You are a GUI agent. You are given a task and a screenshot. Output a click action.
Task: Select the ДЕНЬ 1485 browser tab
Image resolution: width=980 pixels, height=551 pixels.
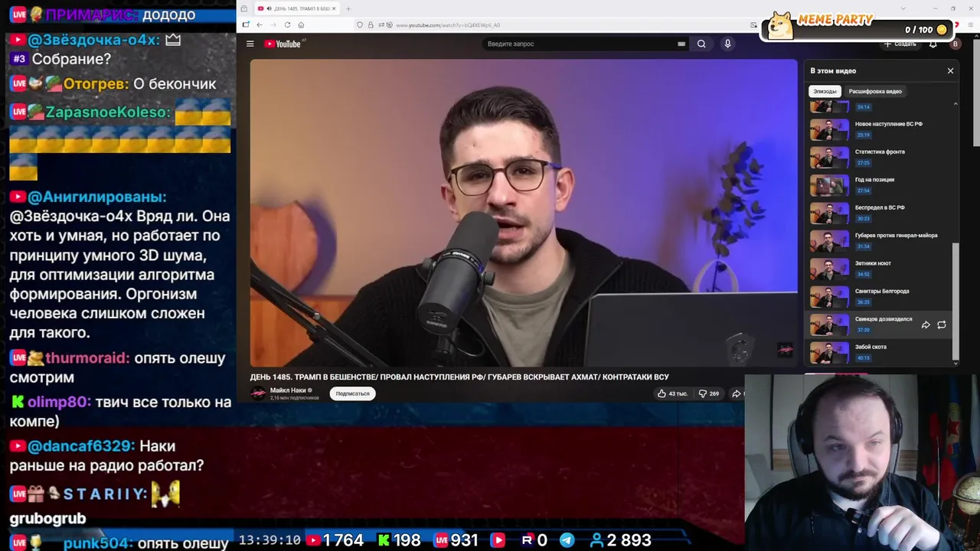click(296, 8)
